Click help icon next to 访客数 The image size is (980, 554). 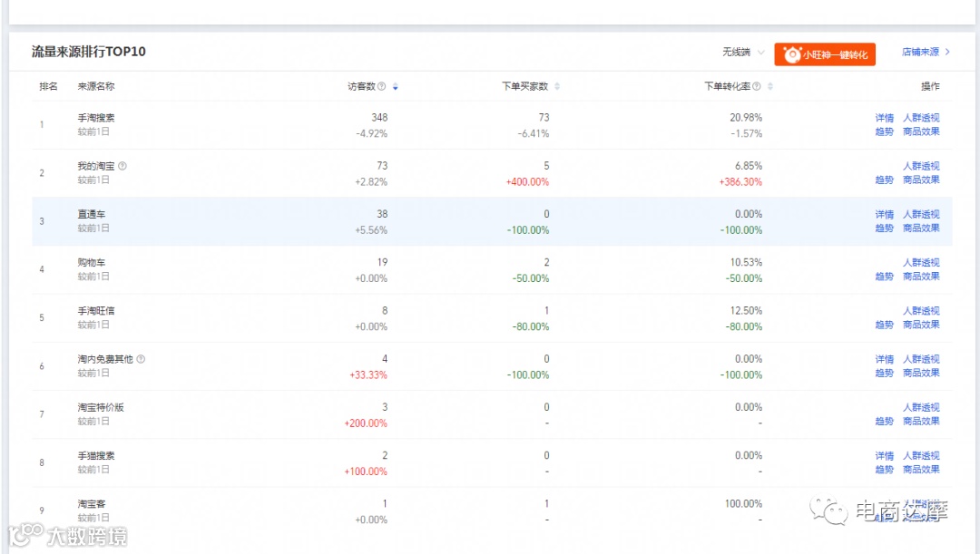click(381, 86)
